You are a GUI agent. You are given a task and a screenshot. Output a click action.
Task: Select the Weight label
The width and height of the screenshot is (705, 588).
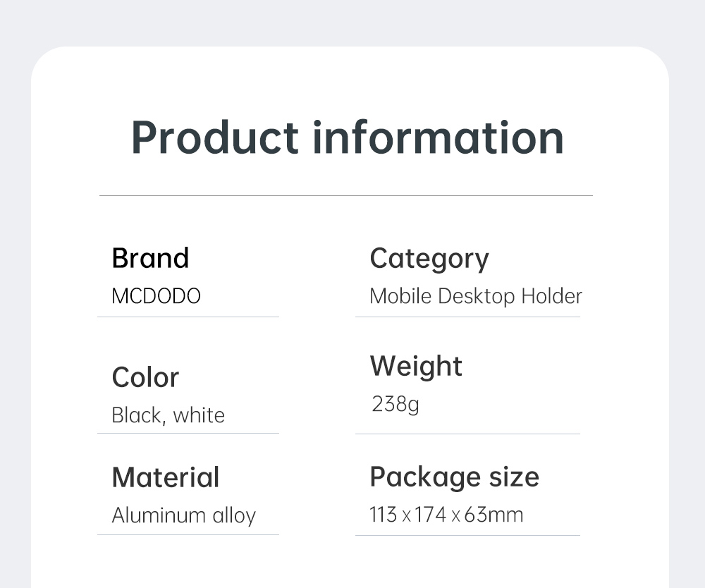coord(416,367)
